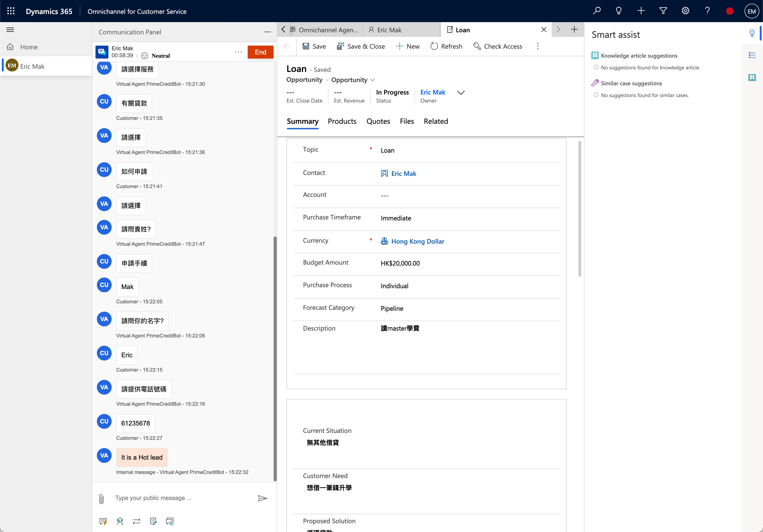This screenshot has height=532, width=763.
Task: Open the Hong Kong Dollar currency link
Action: point(417,241)
